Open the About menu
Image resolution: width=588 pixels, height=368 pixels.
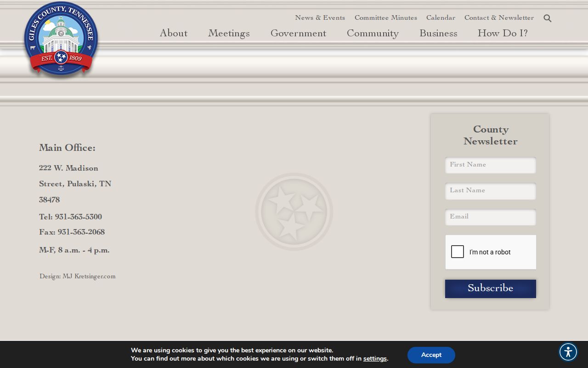pos(174,33)
